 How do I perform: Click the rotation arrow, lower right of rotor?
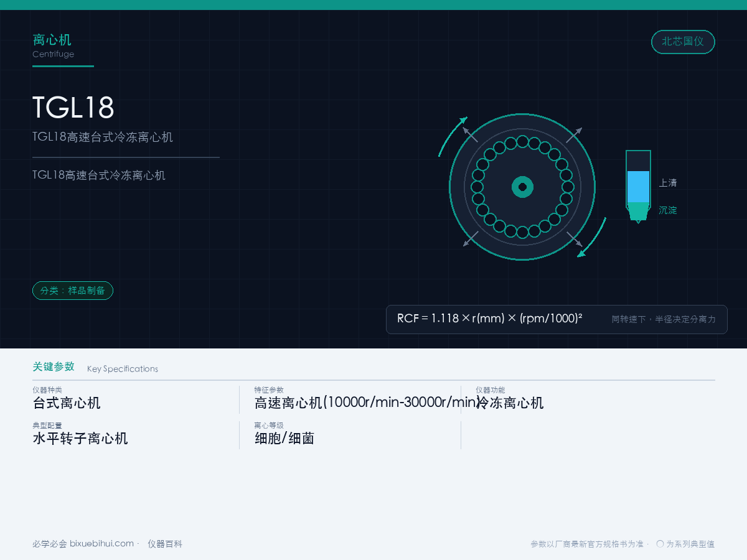(592, 238)
